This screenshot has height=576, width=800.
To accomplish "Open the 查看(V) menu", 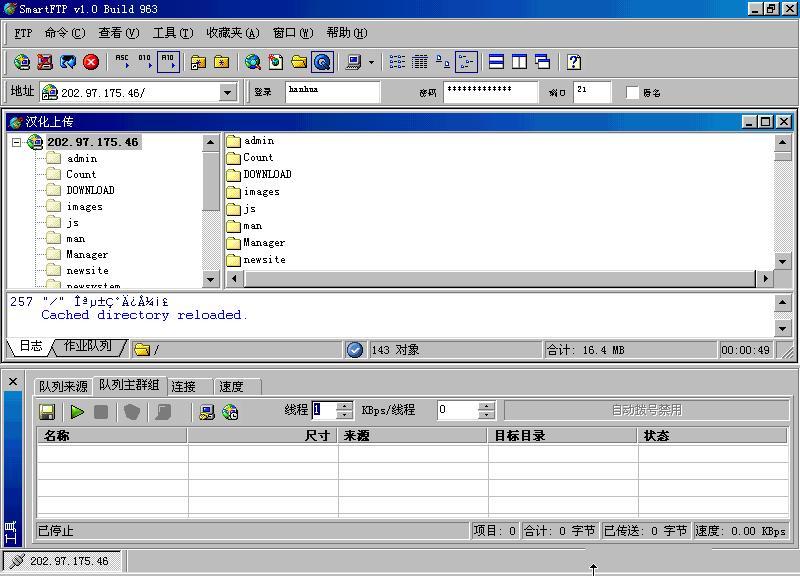I will (x=118, y=33).
